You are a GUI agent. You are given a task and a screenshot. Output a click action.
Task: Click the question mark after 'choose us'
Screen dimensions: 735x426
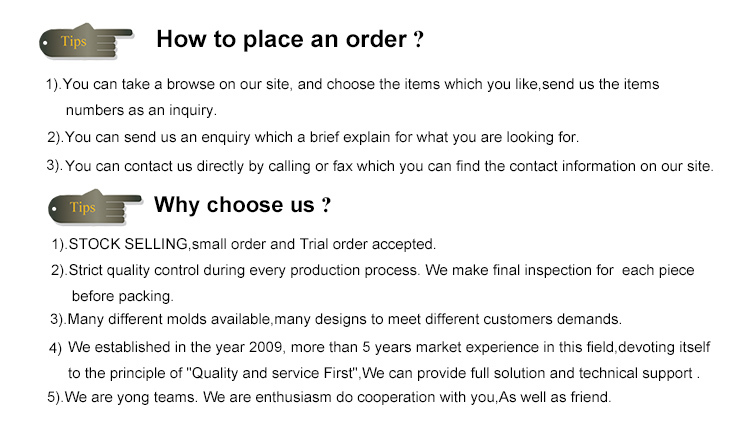[x=326, y=205]
